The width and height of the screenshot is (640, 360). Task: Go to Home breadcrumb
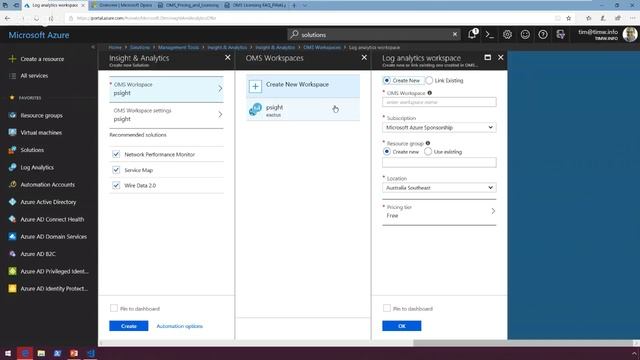pos(115,47)
